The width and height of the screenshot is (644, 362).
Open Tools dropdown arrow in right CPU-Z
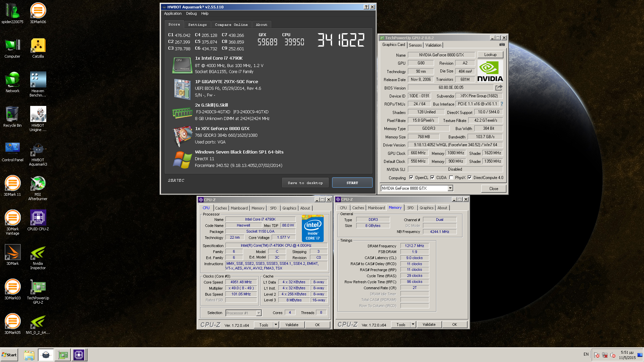coord(413,324)
